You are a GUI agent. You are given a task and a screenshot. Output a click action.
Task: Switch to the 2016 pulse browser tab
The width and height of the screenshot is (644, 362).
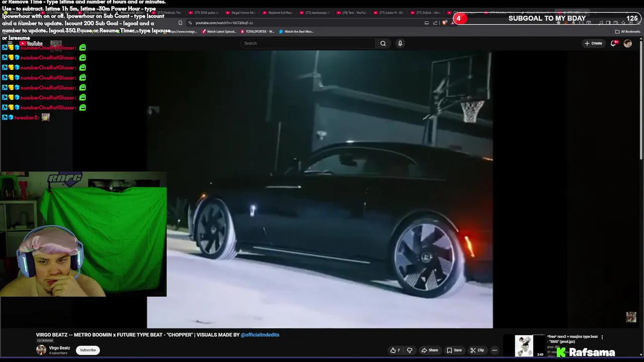pos(204,13)
